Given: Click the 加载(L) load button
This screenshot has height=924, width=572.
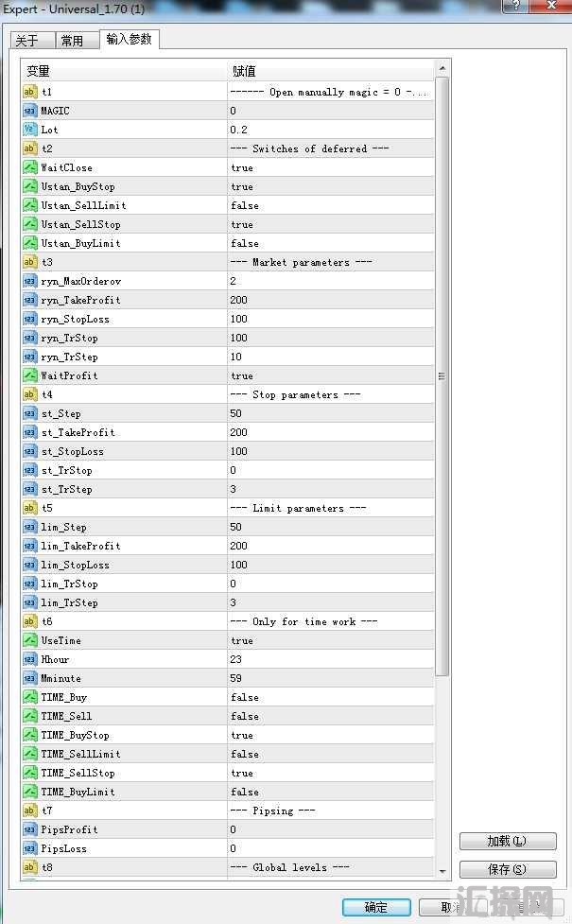Looking at the screenshot, I should [507, 841].
